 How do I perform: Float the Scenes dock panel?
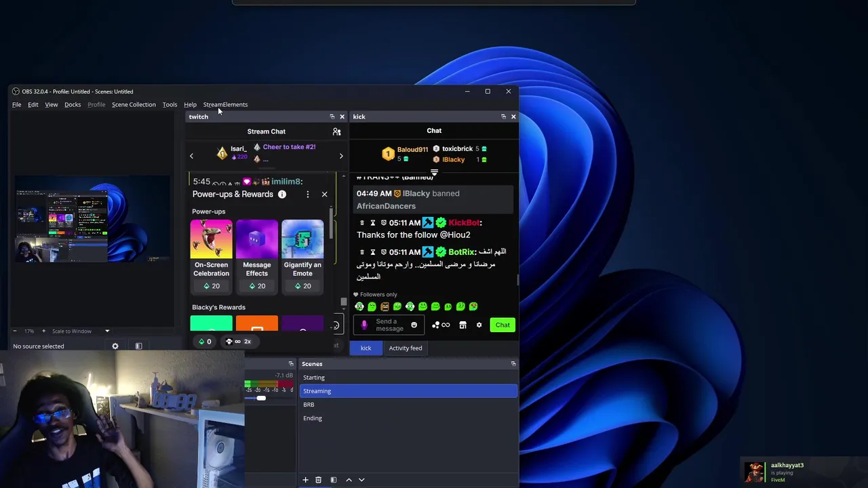click(x=513, y=364)
